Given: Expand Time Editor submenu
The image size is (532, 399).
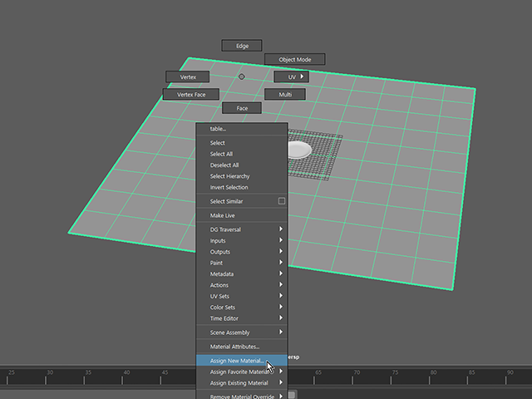Looking at the screenshot, I should (x=242, y=318).
